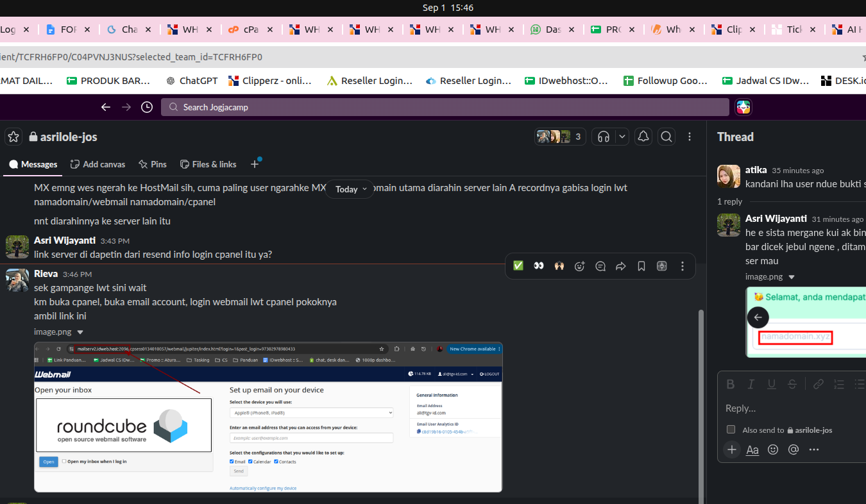The width and height of the screenshot is (866, 504).
Task: Save message with bookmark icon
Action: point(641,266)
